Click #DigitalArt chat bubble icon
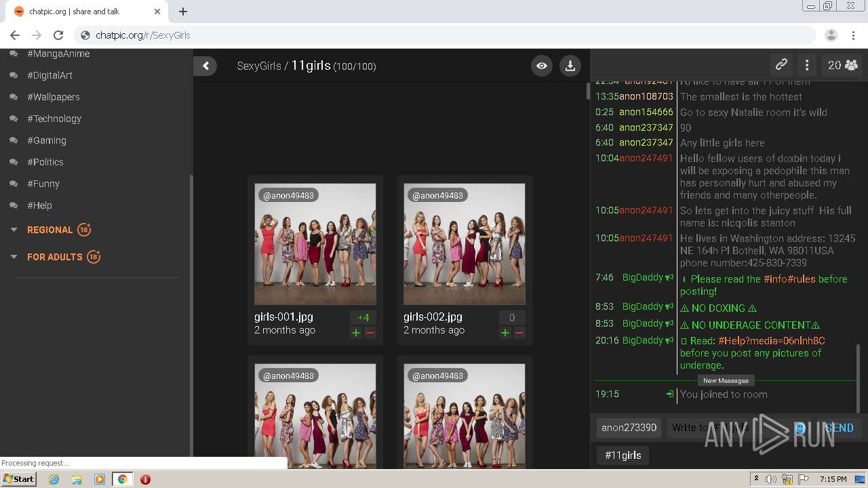The height and width of the screenshot is (488, 868). 14,75
